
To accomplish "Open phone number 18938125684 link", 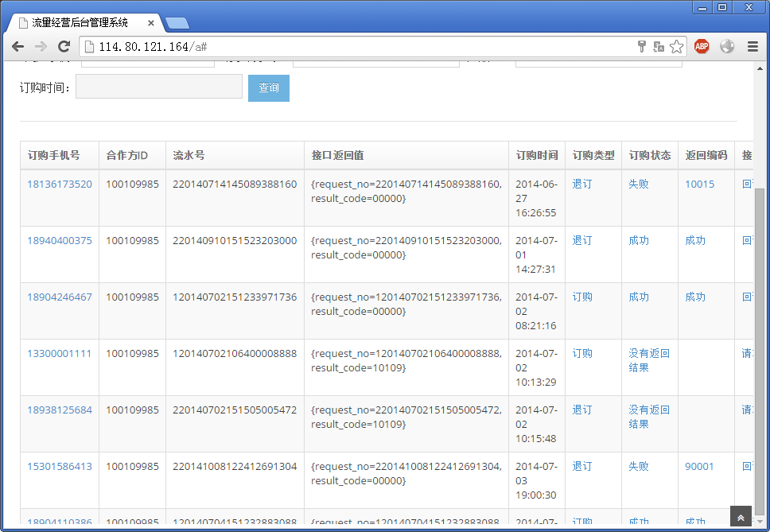I will coord(60,410).
